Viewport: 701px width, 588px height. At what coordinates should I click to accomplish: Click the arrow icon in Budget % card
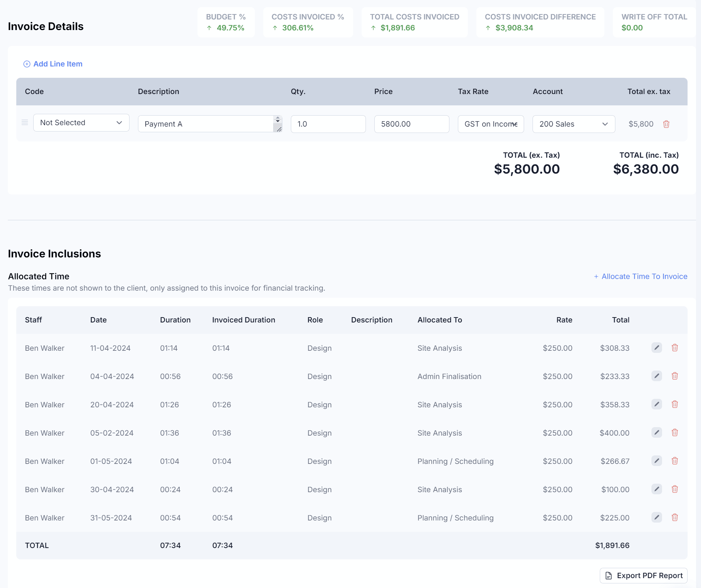click(x=209, y=28)
